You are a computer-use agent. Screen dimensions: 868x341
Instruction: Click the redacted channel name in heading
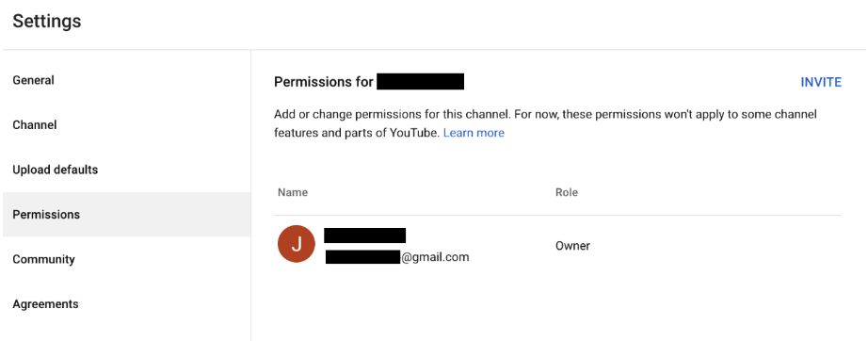click(x=420, y=81)
